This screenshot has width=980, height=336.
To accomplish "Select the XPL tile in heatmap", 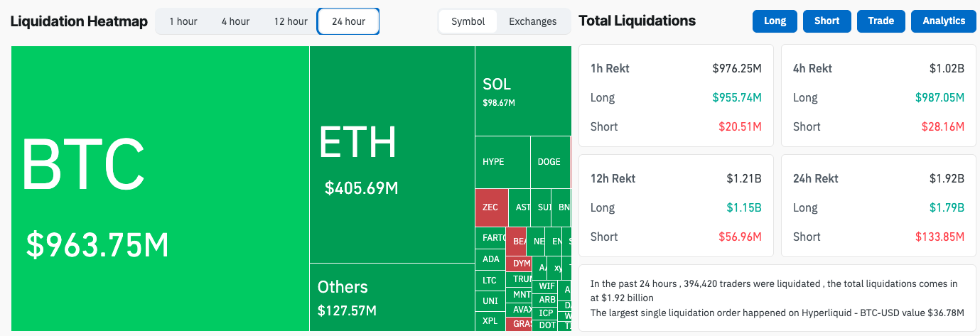I will click(x=491, y=320).
